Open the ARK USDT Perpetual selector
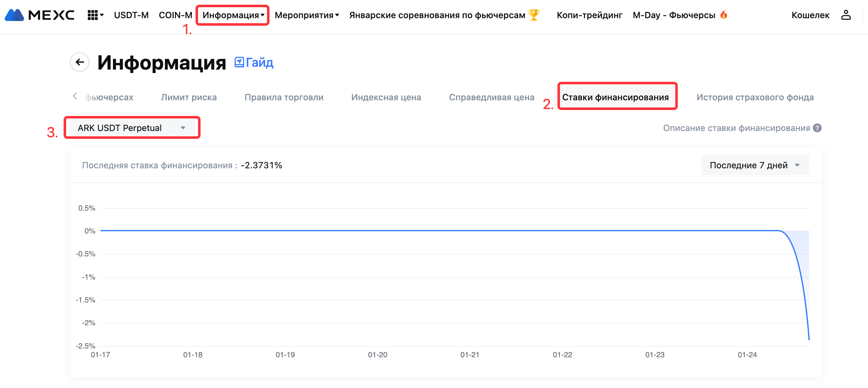The height and width of the screenshot is (388, 868). click(132, 128)
